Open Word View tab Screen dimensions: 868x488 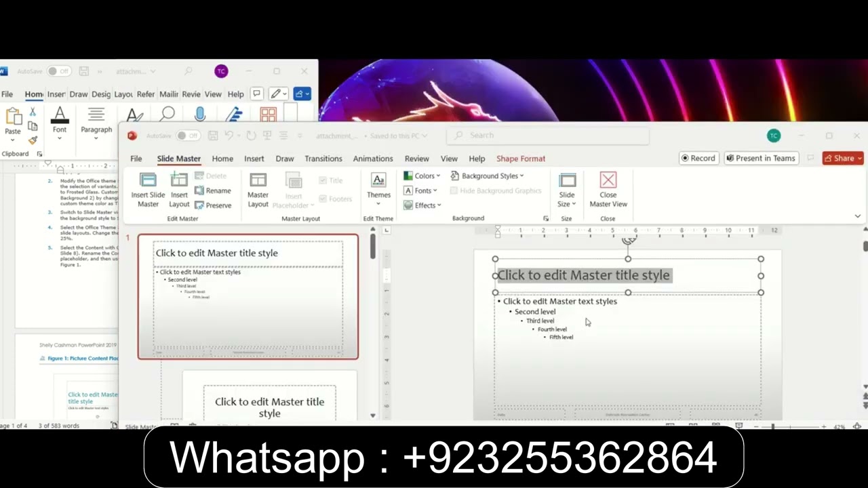click(213, 94)
